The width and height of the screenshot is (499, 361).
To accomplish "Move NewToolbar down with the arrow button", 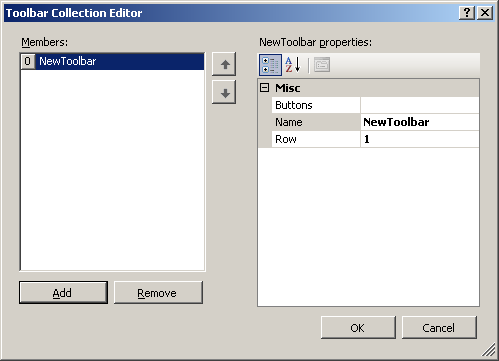I will [x=224, y=92].
